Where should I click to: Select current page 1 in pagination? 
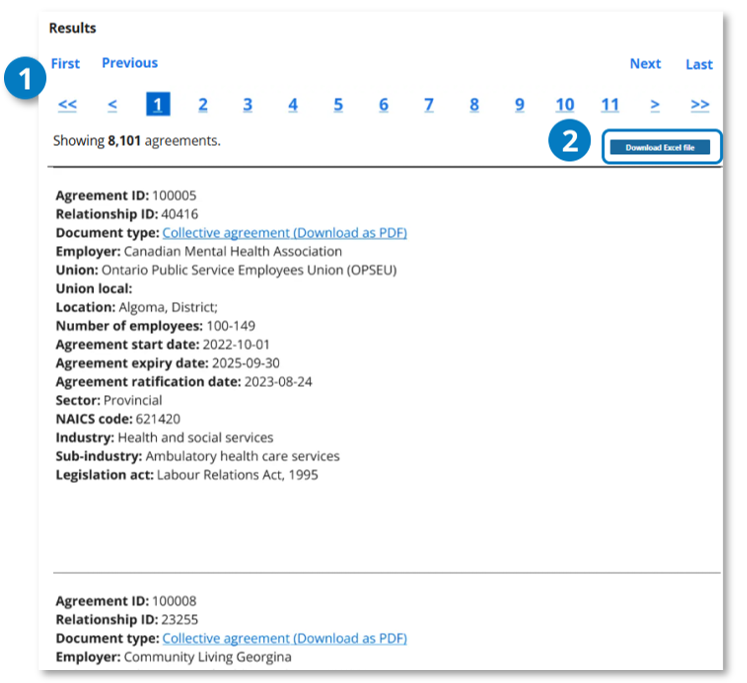[x=158, y=104]
